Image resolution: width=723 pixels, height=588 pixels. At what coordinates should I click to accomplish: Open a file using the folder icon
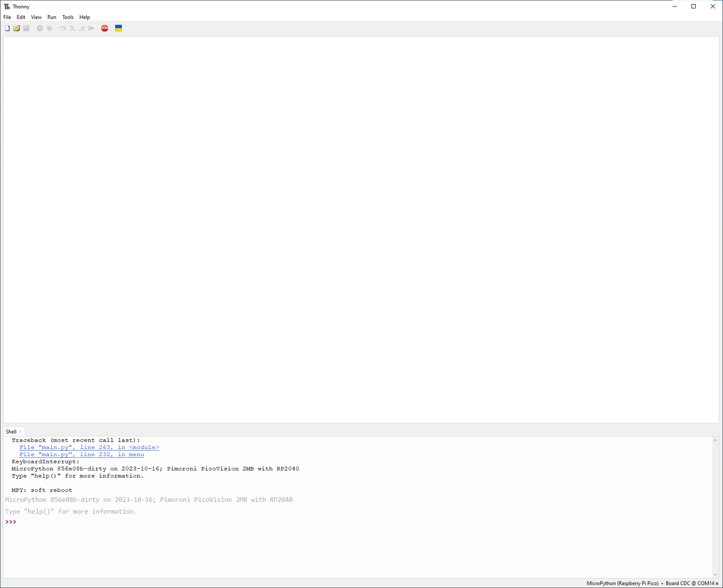17,28
